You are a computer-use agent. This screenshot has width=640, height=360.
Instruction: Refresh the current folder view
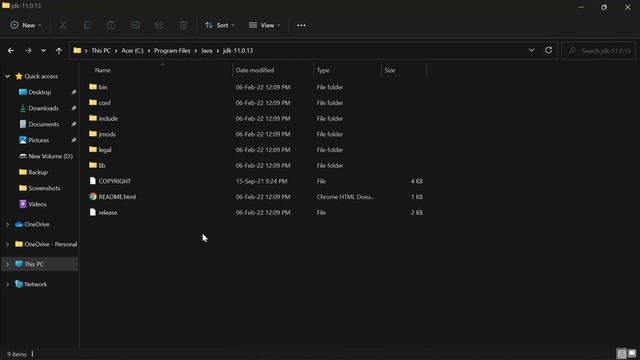(x=549, y=50)
